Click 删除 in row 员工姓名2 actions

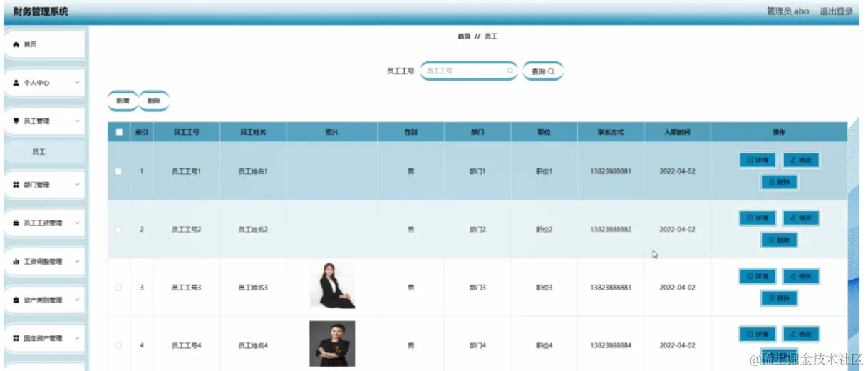pyautogui.click(x=779, y=240)
